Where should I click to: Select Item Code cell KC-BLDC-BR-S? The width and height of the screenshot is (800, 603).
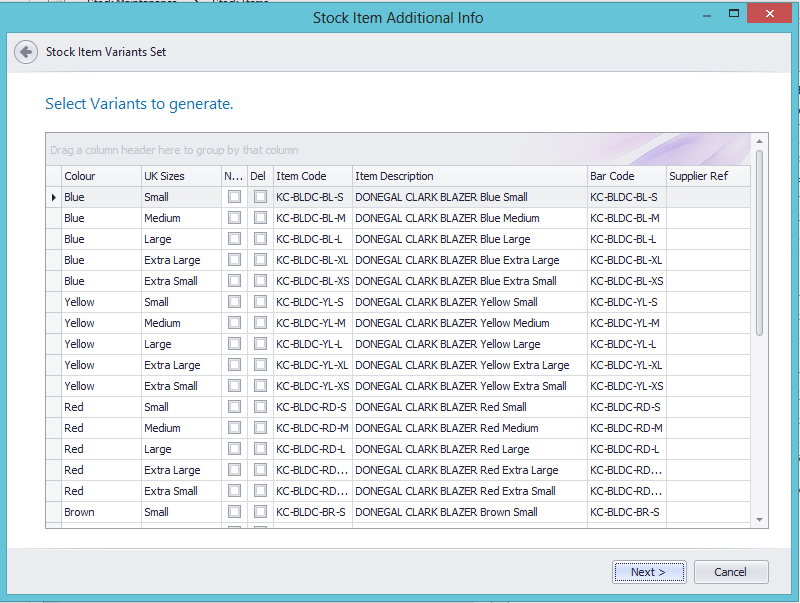313,512
